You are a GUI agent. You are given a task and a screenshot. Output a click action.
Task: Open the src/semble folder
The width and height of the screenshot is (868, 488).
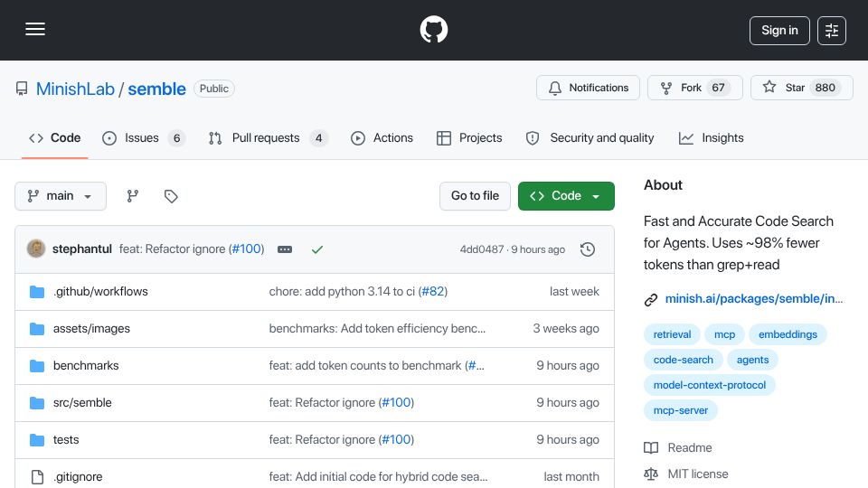click(x=82, y=403)
